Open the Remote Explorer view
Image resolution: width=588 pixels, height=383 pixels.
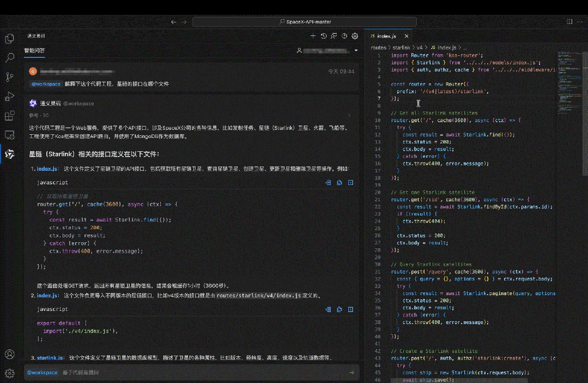coord(10,135)
